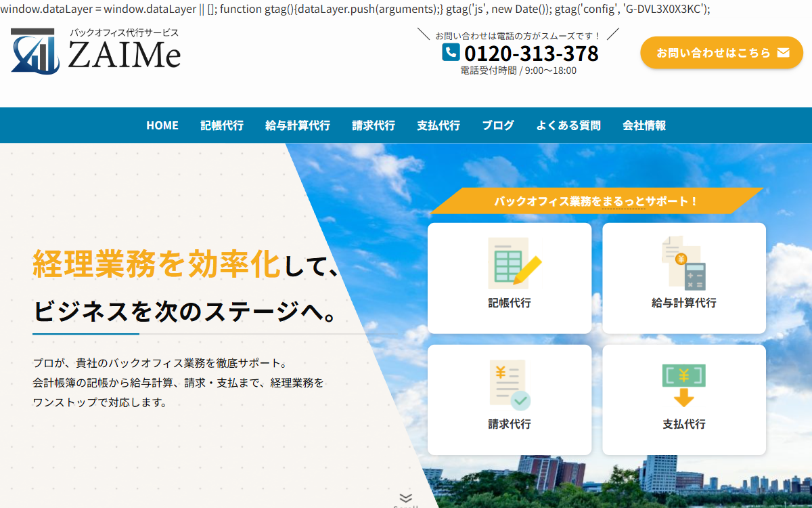Call phone number 0120-313-378
The image size is (812, 508).
click(531, 53)
